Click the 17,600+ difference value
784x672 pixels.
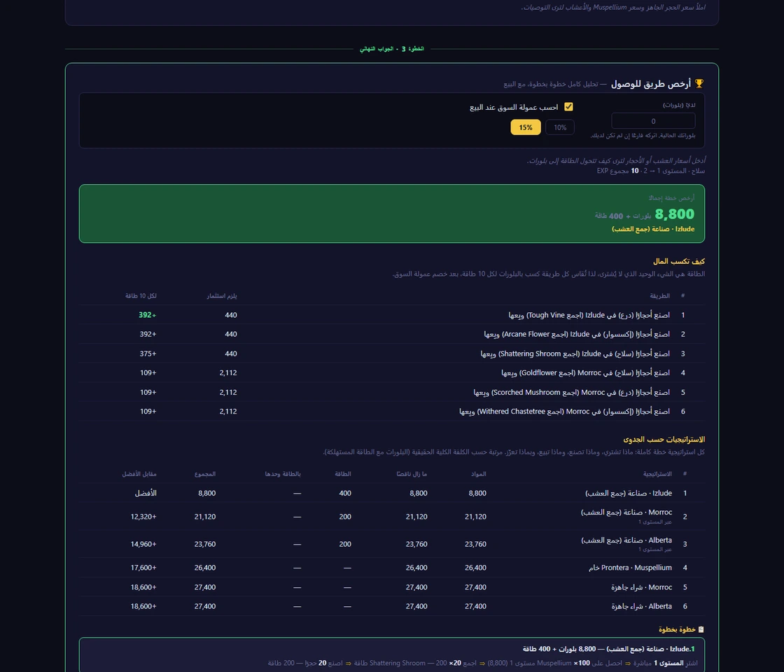point(143,568)
